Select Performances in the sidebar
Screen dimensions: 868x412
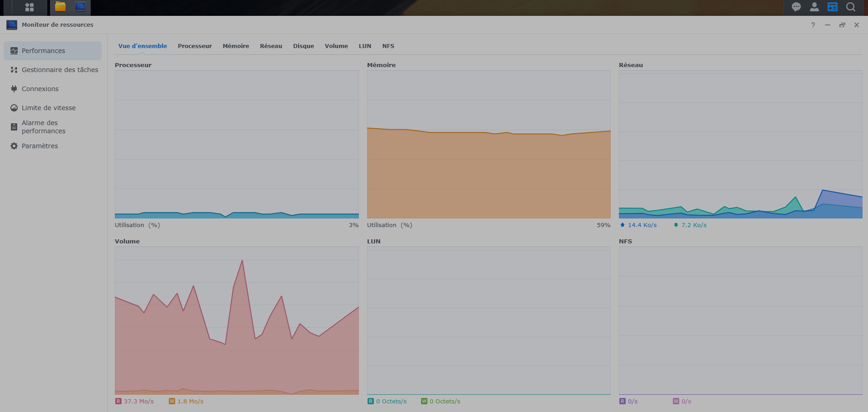point(44,51)
